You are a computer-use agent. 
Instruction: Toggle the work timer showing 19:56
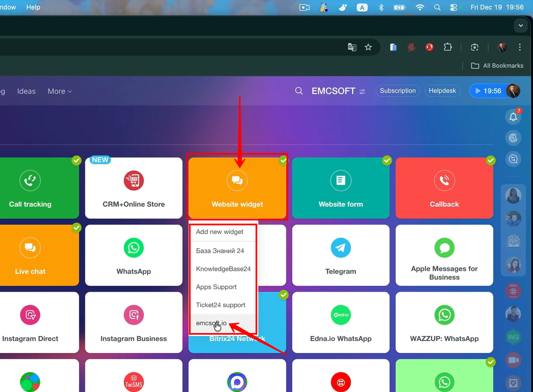[x=488, y=91]
